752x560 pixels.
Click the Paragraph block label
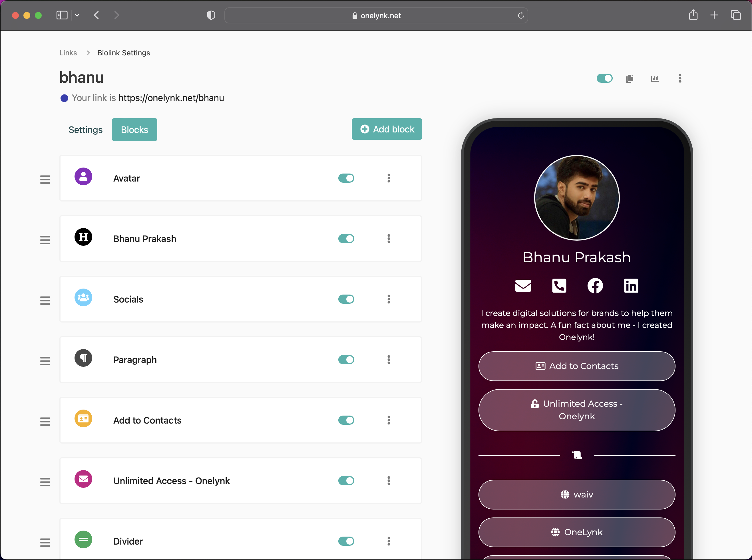click(135, 360)
